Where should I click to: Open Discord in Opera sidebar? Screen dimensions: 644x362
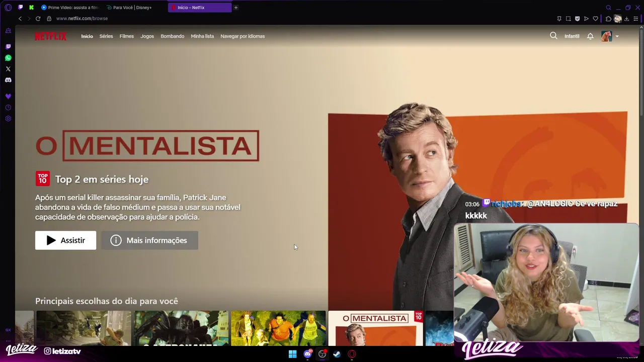pyautogui.click(x=8, y=80)
